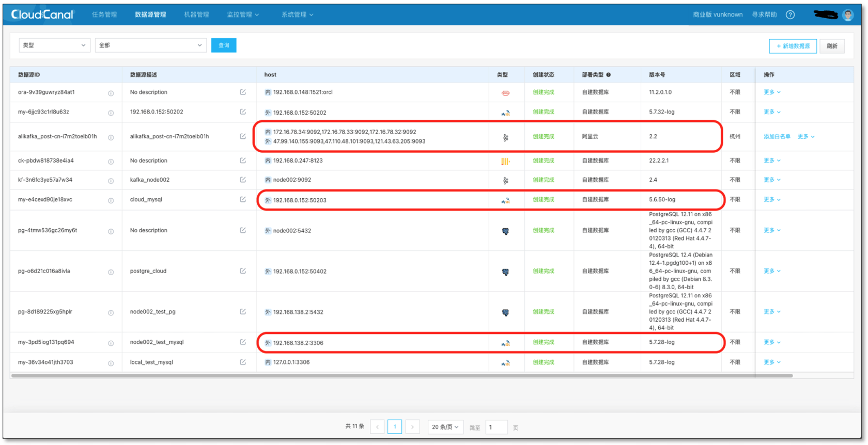868x445 pixels.
Task: Click the CloudCanal logo
Action: (43, 14)
